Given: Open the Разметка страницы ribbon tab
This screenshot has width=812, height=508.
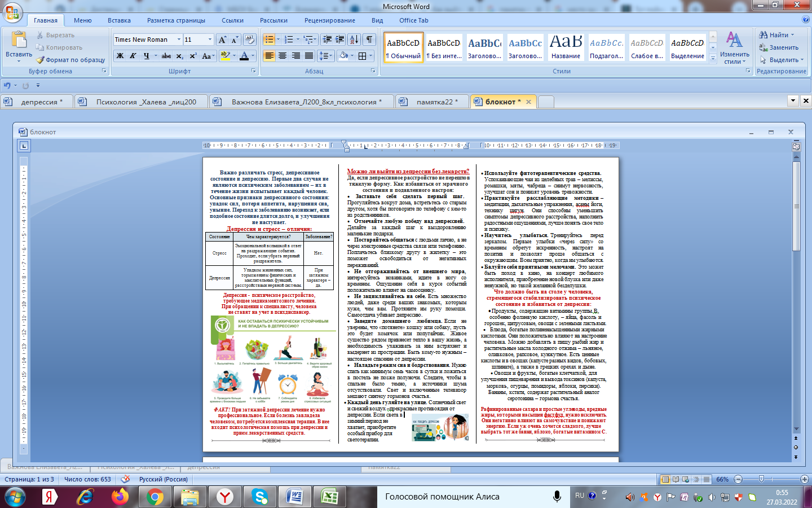Looking at the screenshot, I should tap(176, 20).
